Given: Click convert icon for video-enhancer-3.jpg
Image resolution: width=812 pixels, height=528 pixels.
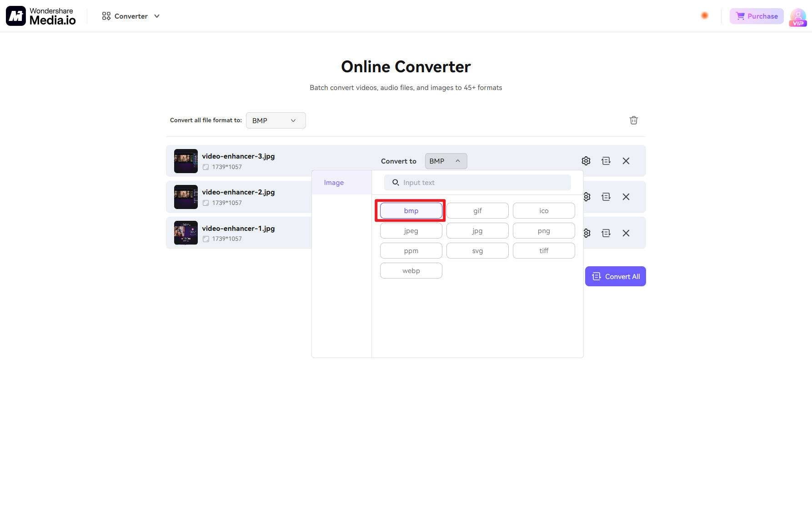Looking at the screenshot, I should [x=606, y=161].
